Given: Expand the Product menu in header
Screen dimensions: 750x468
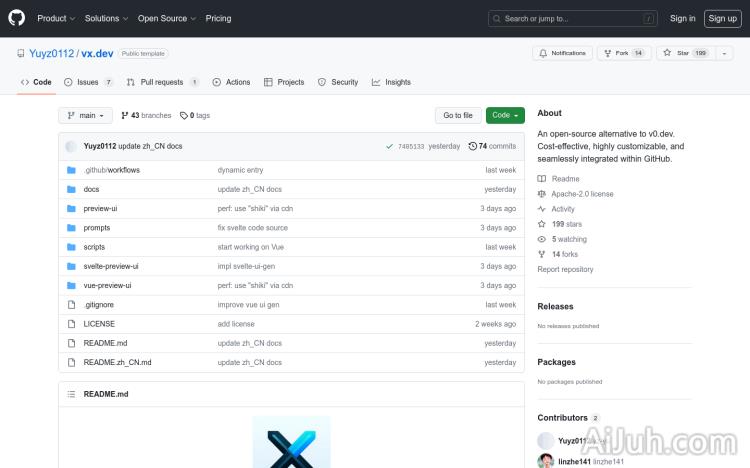Looking at the screenshot, I should point(55,18).
